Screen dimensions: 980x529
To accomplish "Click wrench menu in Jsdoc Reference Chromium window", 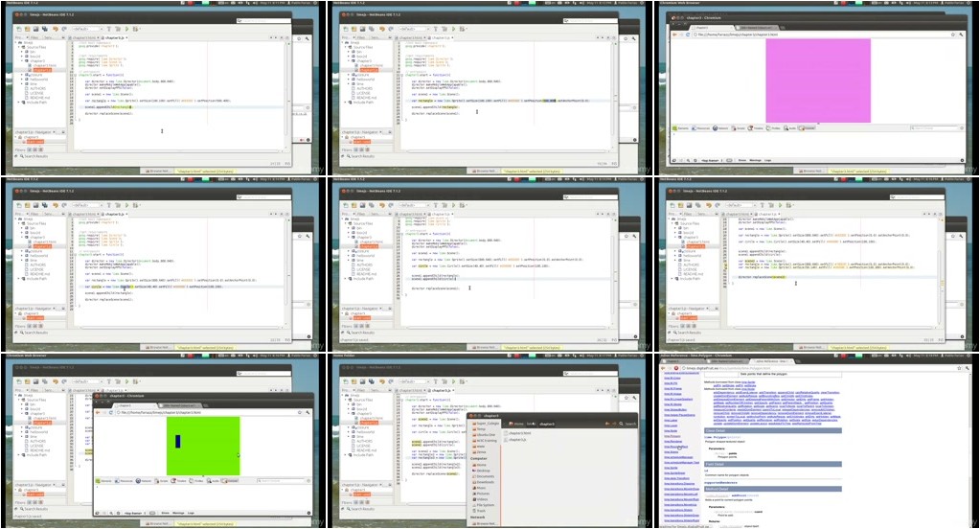I will (967, 368).
